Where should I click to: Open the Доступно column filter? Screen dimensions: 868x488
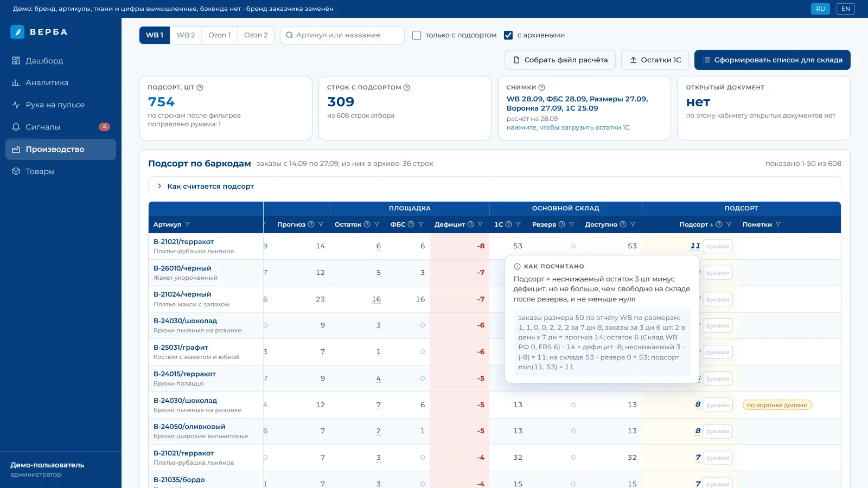[x=633, y=224]
